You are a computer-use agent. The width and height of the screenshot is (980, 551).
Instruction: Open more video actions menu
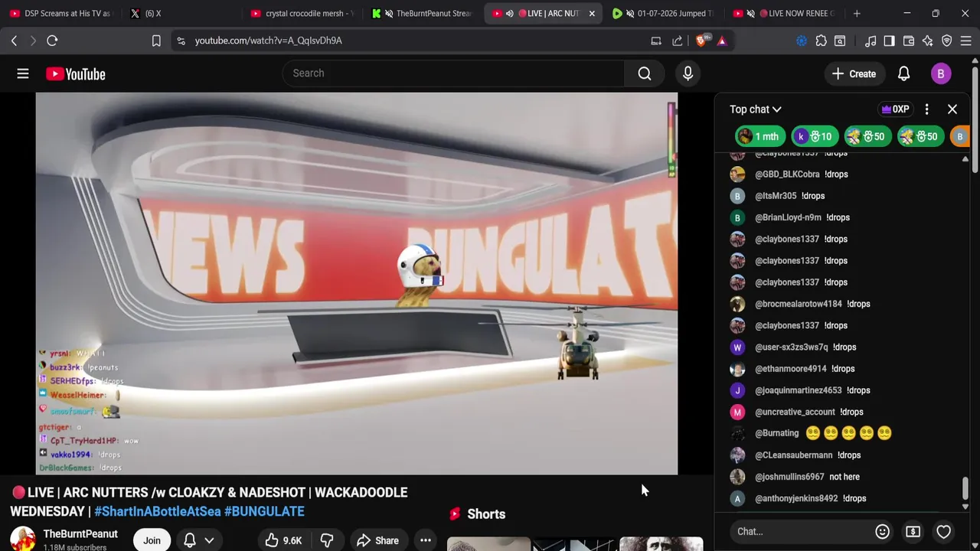point(426,540)
